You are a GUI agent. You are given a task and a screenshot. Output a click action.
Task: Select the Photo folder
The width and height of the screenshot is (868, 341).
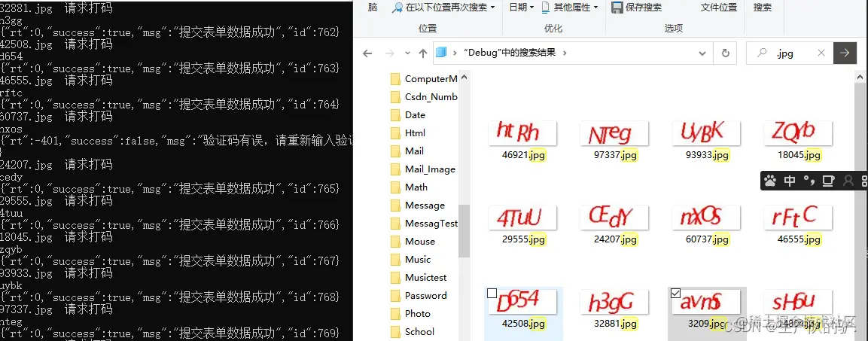411,313
